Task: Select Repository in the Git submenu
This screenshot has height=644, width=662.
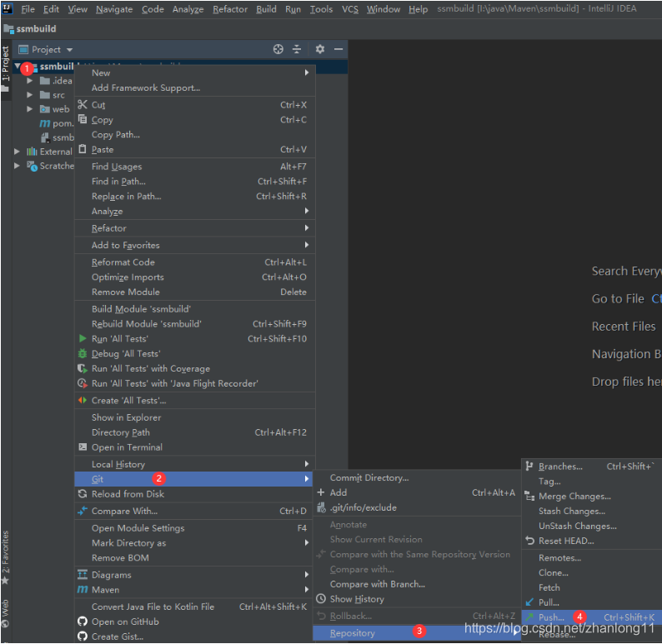Action: 416,633
